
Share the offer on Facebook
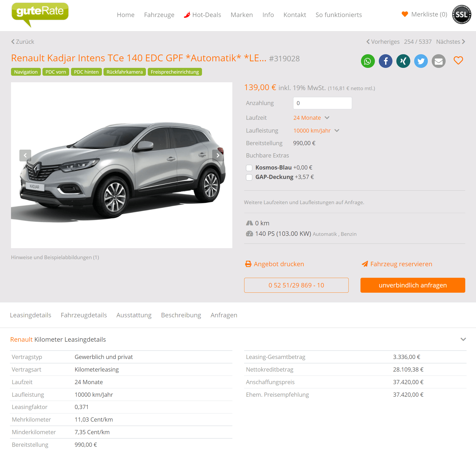[386, 61]
